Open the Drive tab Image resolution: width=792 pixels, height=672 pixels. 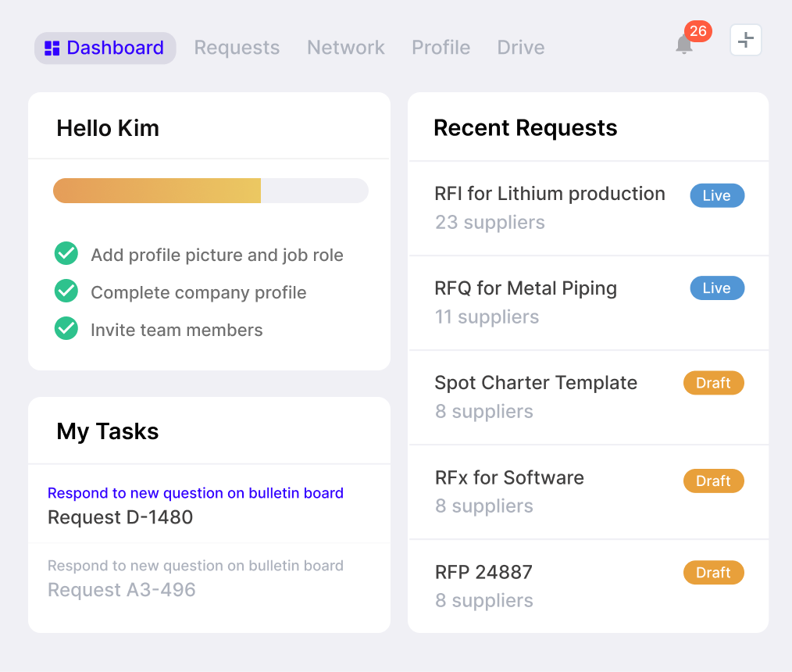coord(521,48)
